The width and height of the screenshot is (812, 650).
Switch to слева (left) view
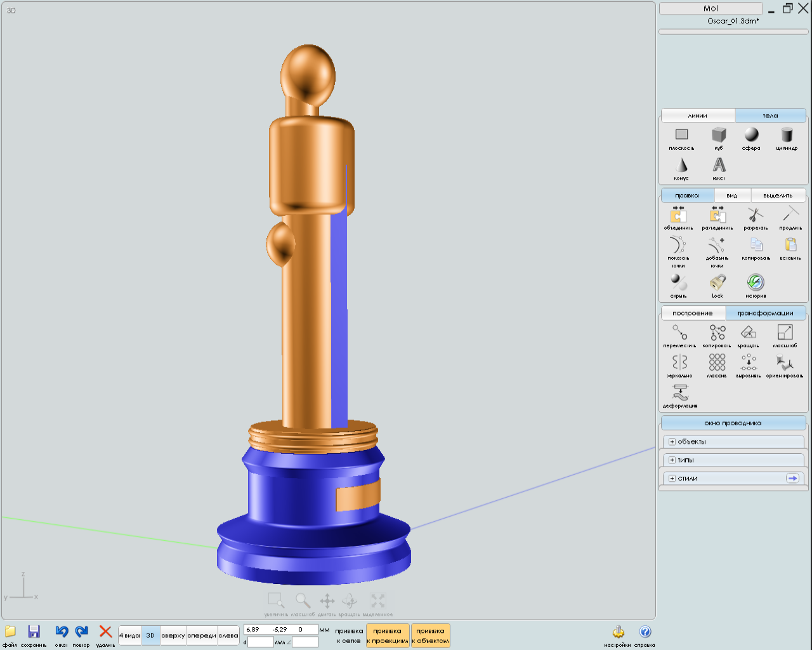click(x=228, y=635)
